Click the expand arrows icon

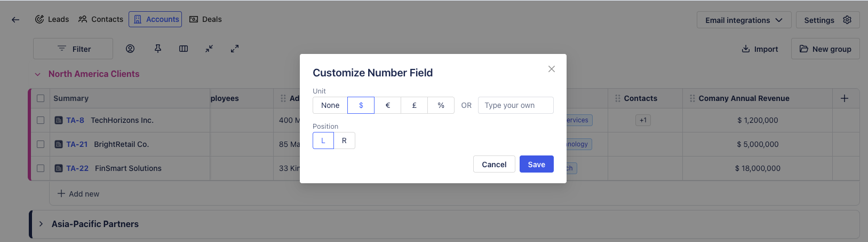235,49
